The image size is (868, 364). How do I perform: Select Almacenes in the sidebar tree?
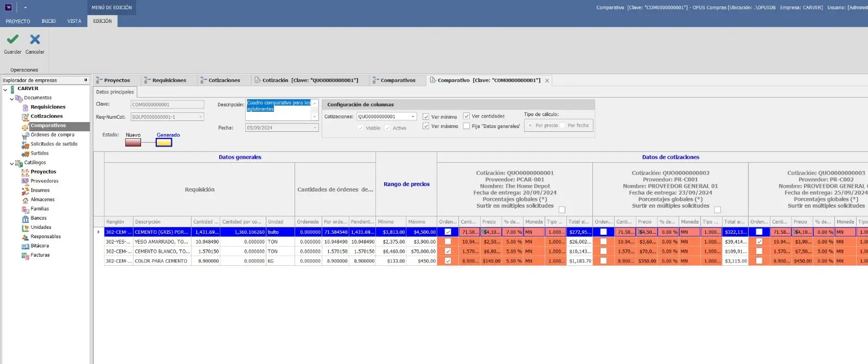pos(42,200)
